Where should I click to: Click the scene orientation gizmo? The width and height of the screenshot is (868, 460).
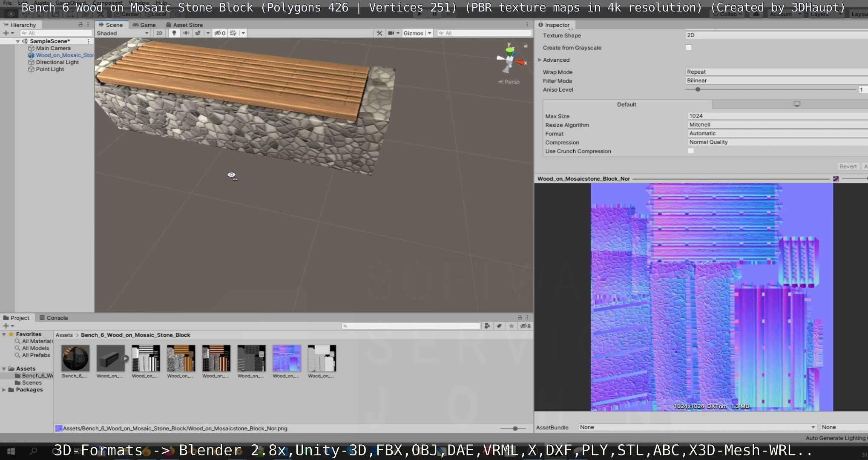point(510,60)
